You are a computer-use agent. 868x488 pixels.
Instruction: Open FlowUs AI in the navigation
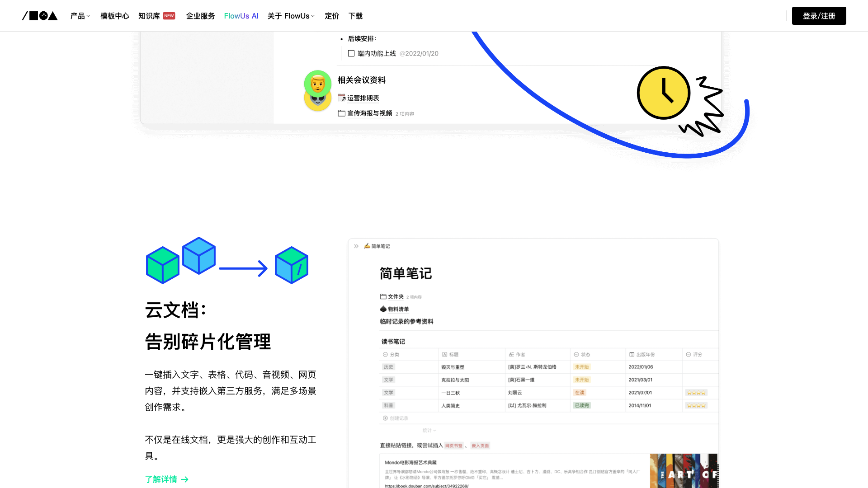pyautogui.click(x=241, y=16)
